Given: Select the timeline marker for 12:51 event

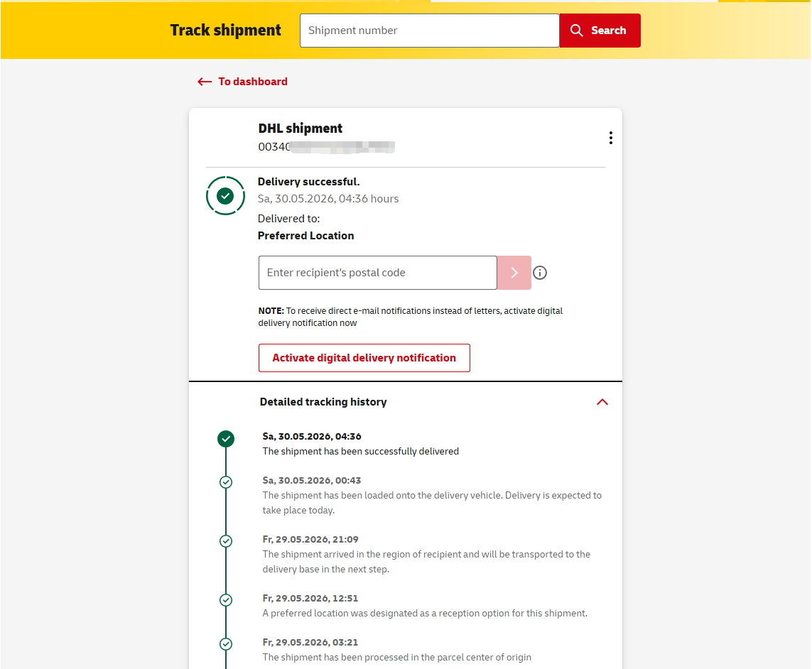Looking at the screenshot, I should click(226, 600).
